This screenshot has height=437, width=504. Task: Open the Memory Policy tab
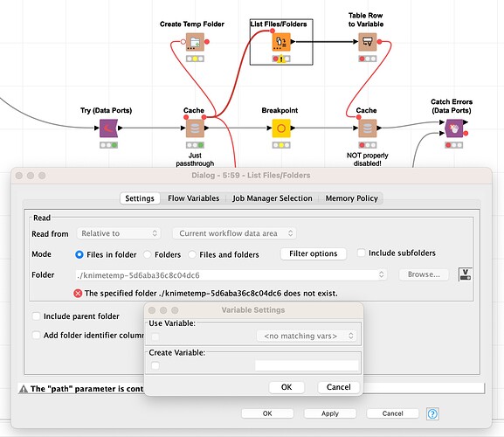click(351, 198)
